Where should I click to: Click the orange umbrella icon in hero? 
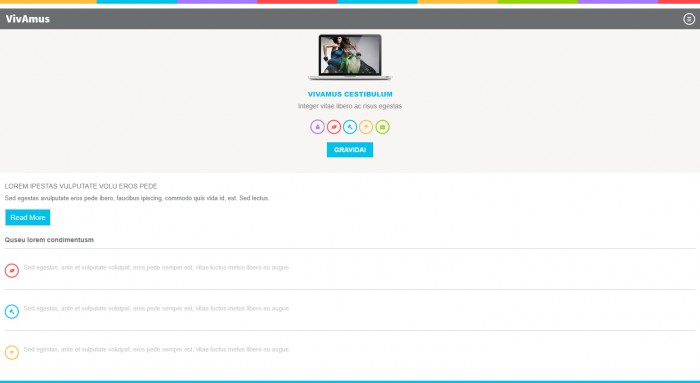366,127
